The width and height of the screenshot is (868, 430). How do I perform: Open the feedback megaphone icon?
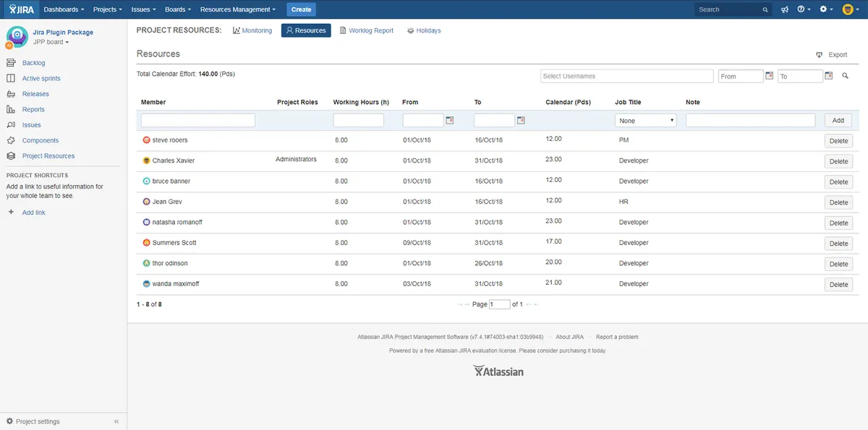785,9
